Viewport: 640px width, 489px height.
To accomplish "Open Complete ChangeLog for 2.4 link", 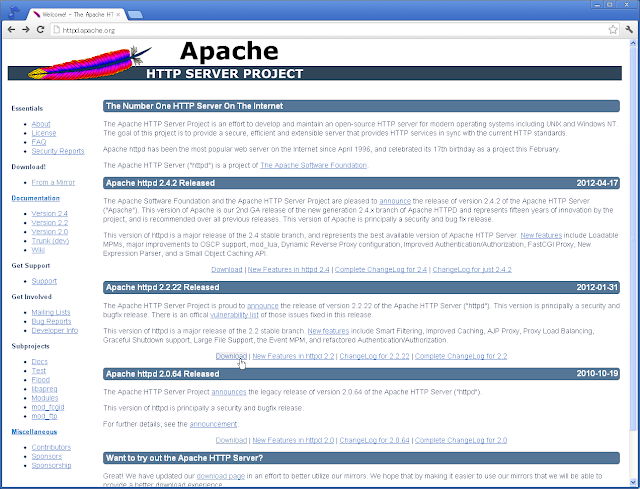I will 381,270.
